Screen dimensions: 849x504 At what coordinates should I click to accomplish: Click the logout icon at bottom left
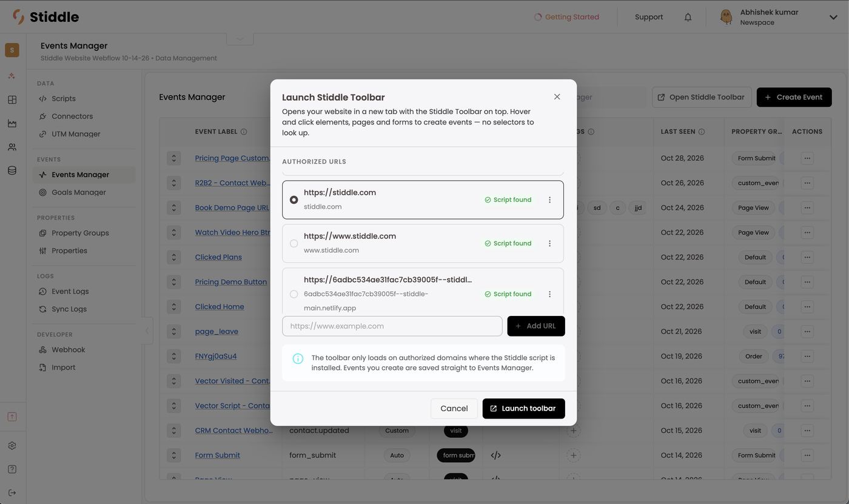pos(12,493)
